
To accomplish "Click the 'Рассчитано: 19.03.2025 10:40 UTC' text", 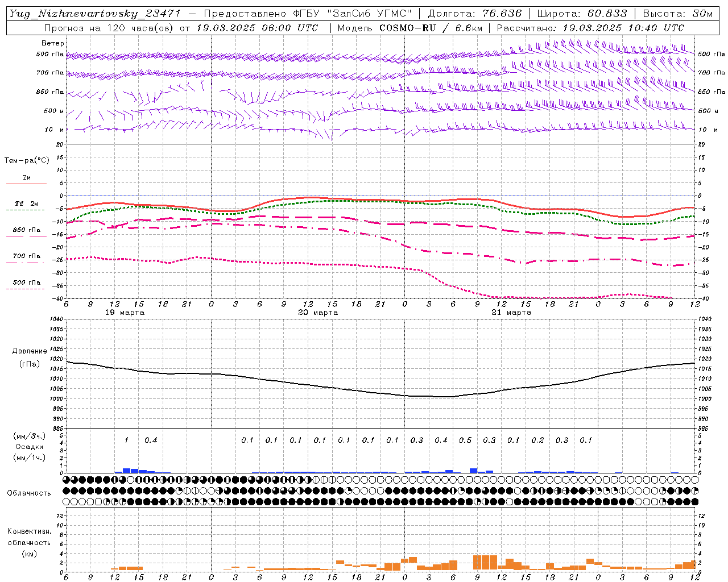I will 590,28.
